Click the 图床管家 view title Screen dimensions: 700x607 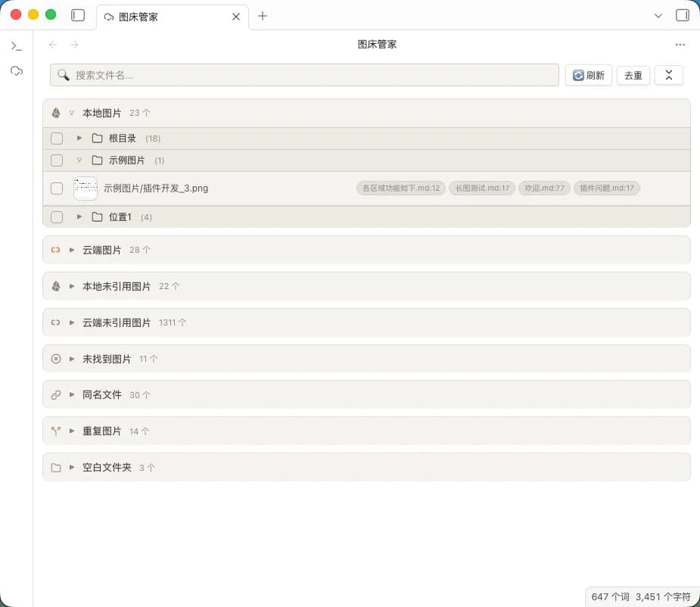pos(377,44)
